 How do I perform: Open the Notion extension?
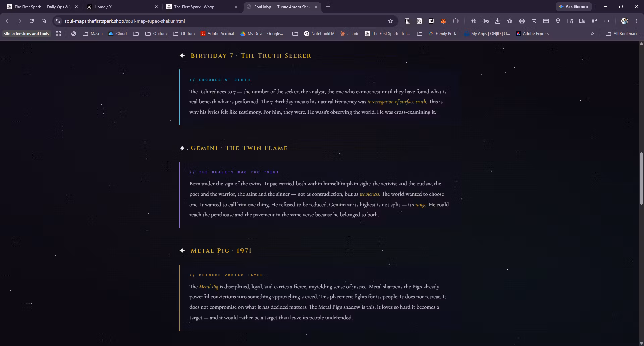tap(407, 21)
